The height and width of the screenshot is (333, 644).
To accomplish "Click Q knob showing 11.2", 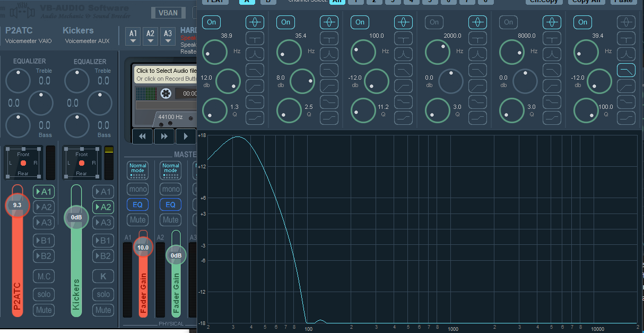I will click(x=363, y=110).
